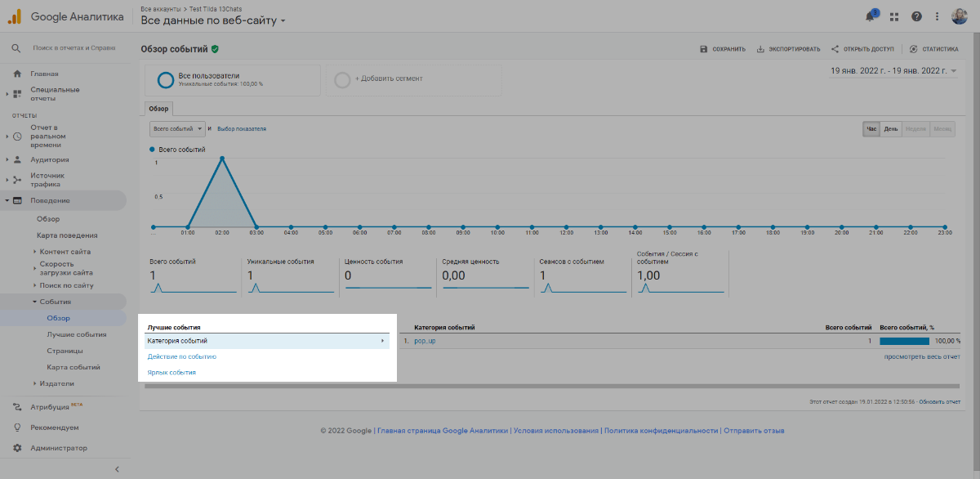Expand the Издатели submenu
The height and width of the screenshot is (479, 980).
[34, 383]
